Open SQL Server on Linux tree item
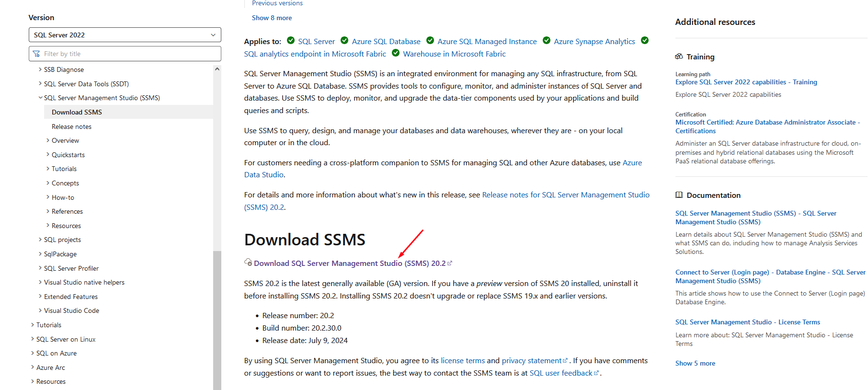868x390 pixels. 66,339
